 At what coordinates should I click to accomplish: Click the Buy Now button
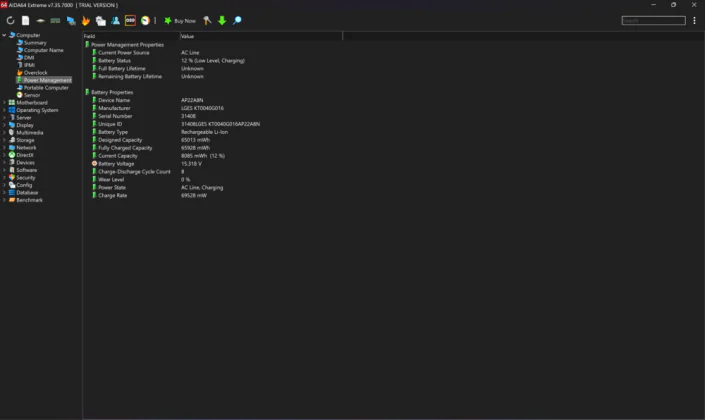180,21
